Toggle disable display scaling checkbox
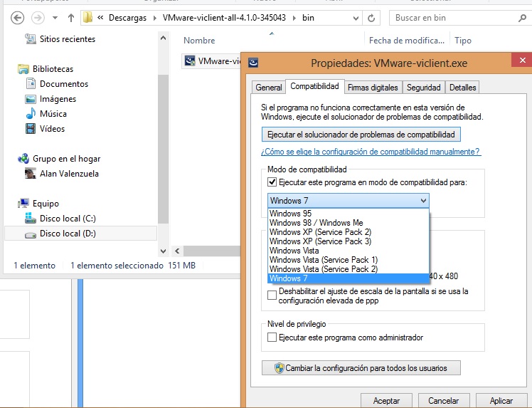The height and width of the screenshot is (408, 532). point(272,295)
